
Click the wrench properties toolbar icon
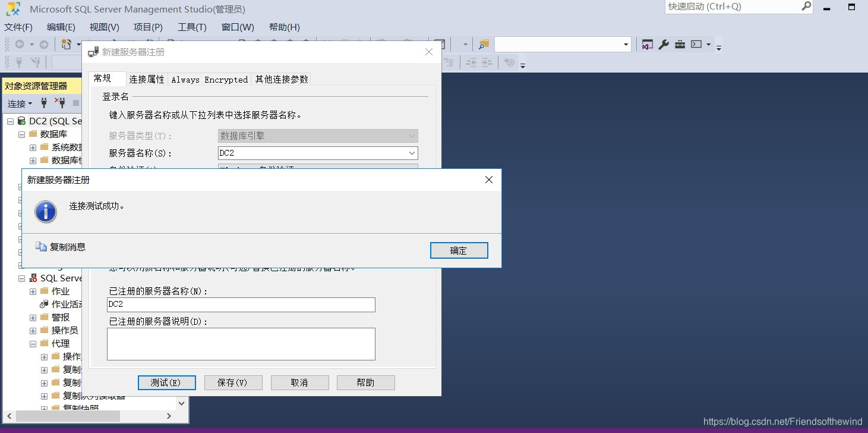pyautogui.click(x=664, y=45)
